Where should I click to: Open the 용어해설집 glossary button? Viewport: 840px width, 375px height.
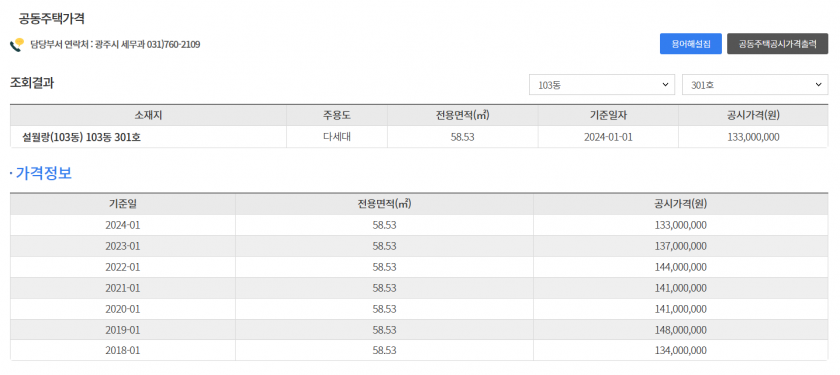(x=691, y=44)
